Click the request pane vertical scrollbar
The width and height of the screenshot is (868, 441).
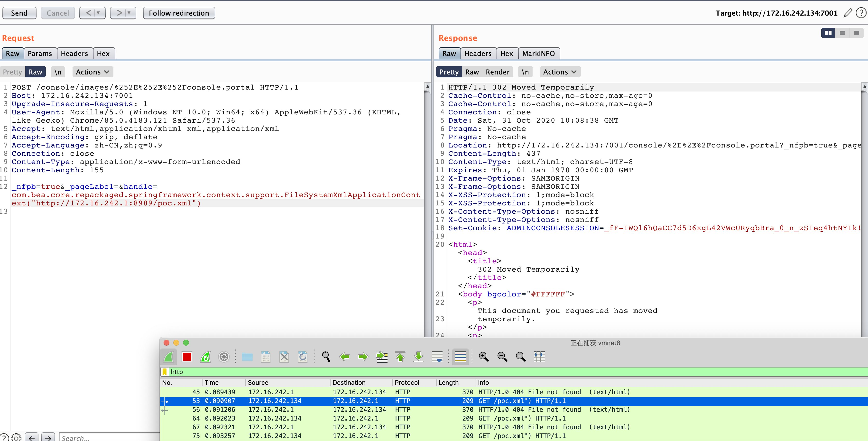click(x=427, y=202)
